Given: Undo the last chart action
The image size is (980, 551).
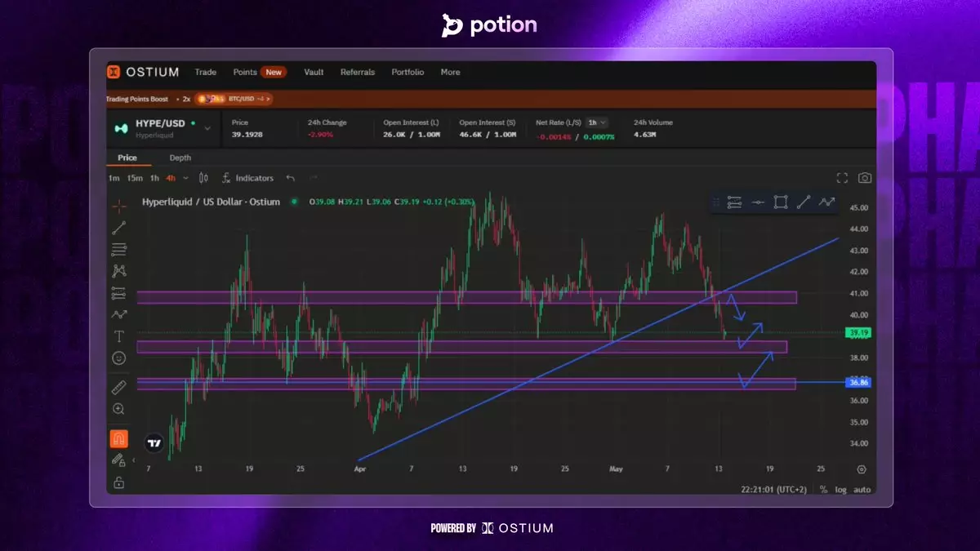Looking at the screenshot, I should click(290, 178).
